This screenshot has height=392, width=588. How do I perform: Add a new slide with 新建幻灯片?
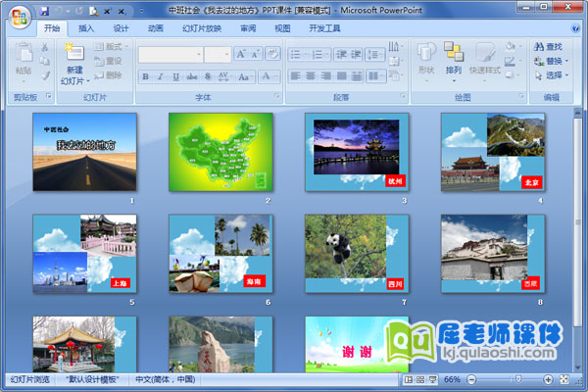75,64
